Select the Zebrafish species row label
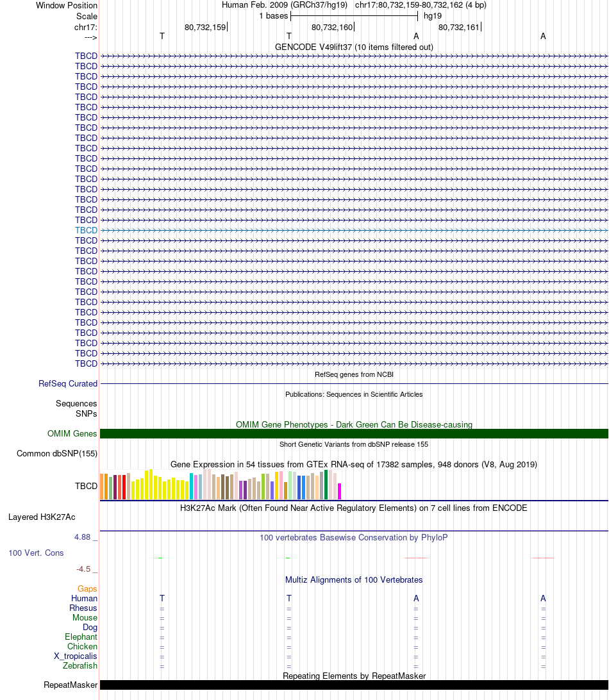Image resolution: width=609 pixels, height=700 pixels. [x=80, y=665]
